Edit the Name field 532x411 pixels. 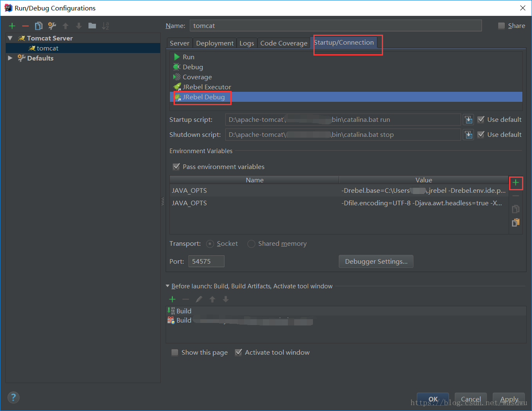point(335,26)
